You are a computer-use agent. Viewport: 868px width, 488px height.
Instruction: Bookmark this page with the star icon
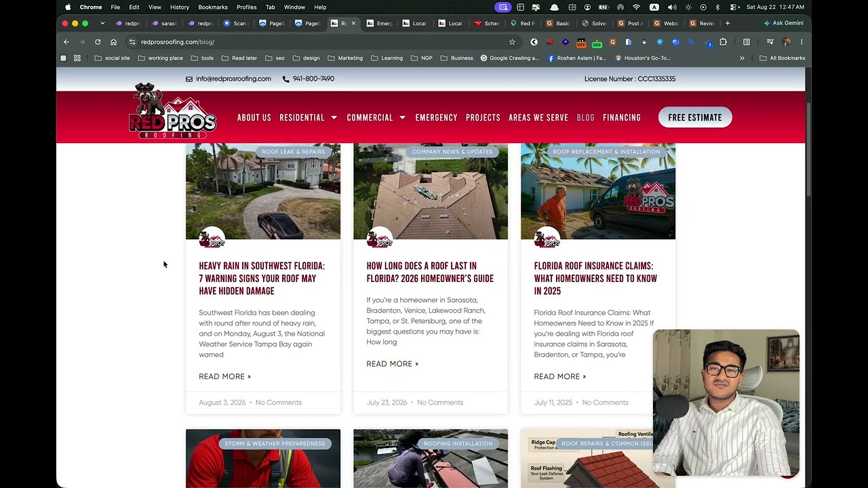512,42
